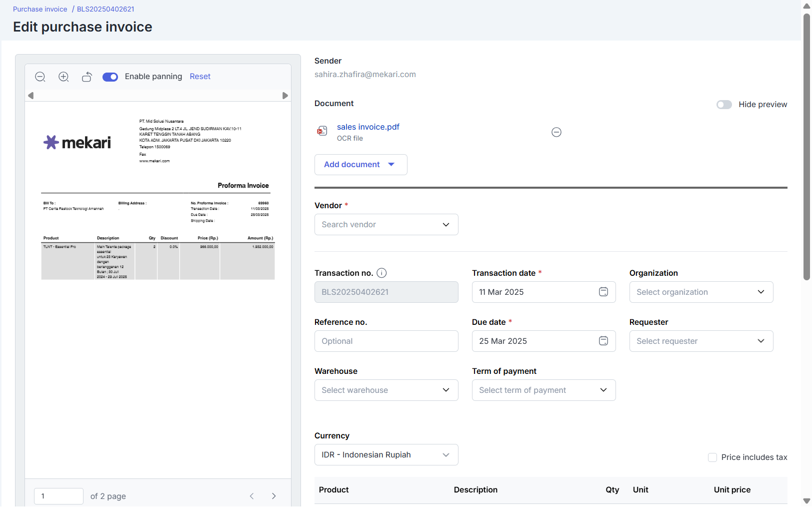Remove the sales invoice.pdf document
This screenshot has height=508, width=812.
556,132
